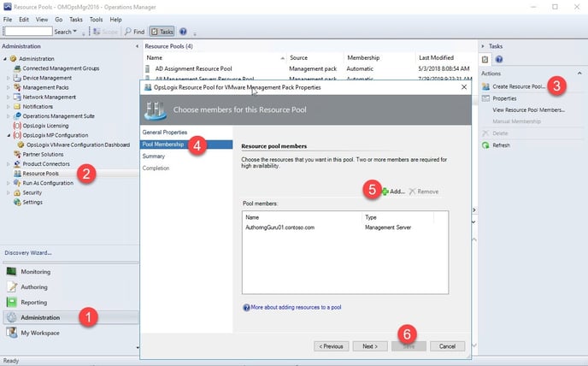
Task: Collapse the Actions section chevron
Action: click(x=579, y=74)
